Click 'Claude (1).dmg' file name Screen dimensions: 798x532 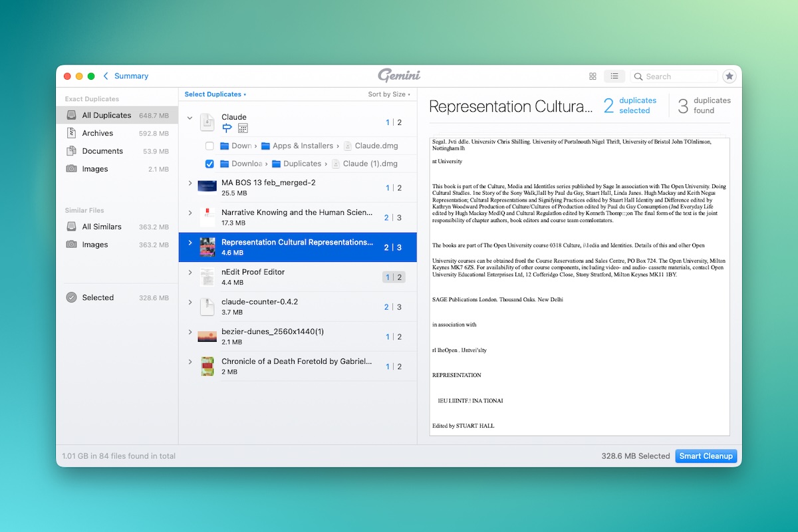(370, 164)
